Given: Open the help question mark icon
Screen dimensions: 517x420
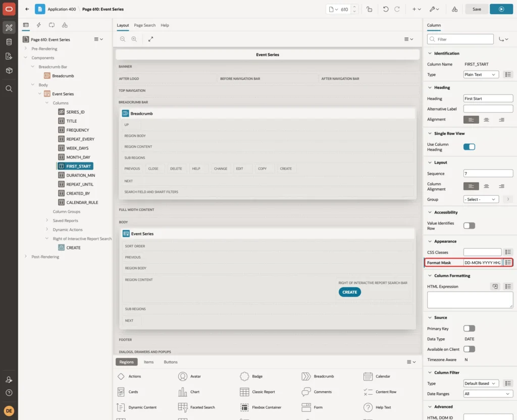Looking at the screenshot, I should pyautogui.click(x=9, y=393).
